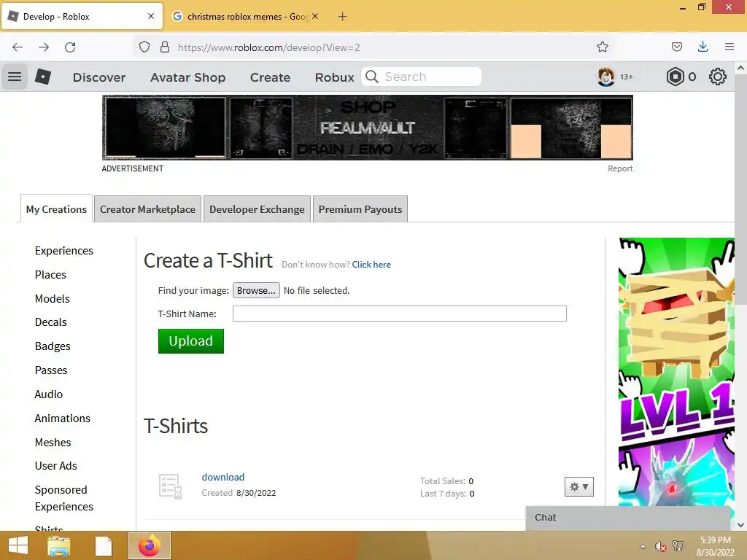Close the christmas roblox memes tab
Image resolution: width=747 pixels, height=560 pixels.
point(315,16)
